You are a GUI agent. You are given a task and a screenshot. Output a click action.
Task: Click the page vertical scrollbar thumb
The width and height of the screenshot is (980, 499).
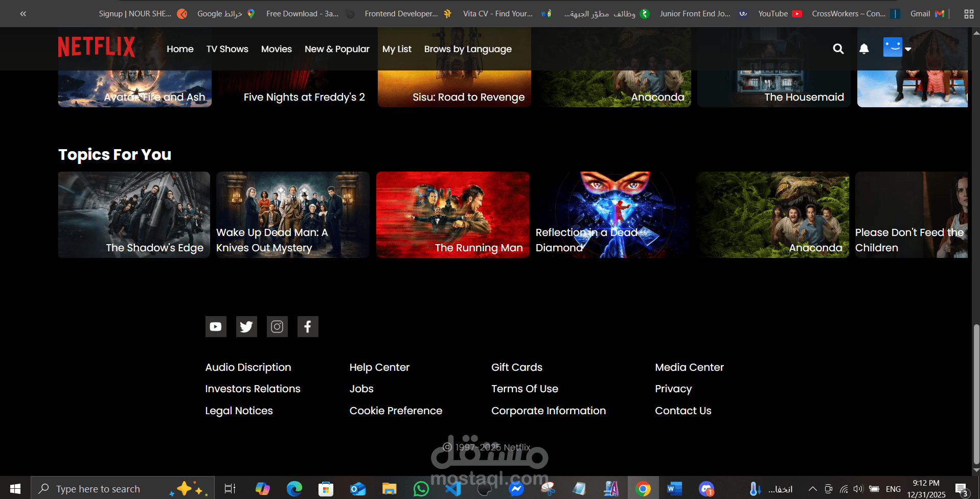[x=976, y=394]
